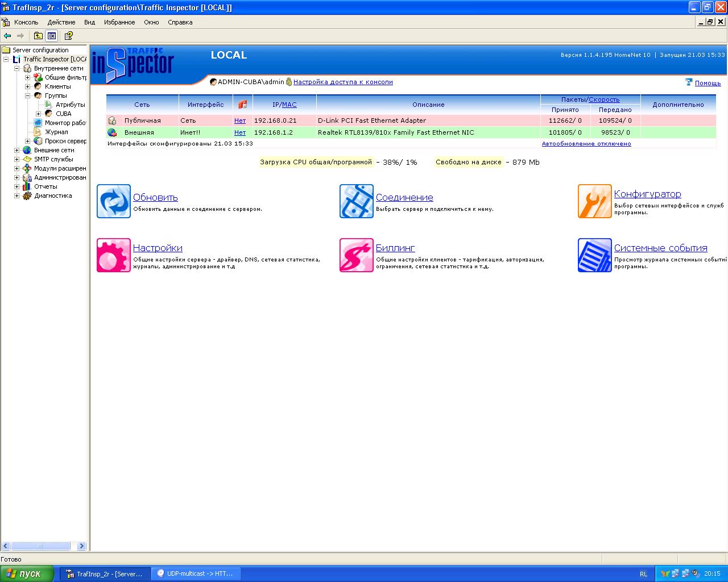Select the Атрибуты tree node
The height and width of the screenshot is (582, 728).
pyautogui.click(x=70, y=105)
